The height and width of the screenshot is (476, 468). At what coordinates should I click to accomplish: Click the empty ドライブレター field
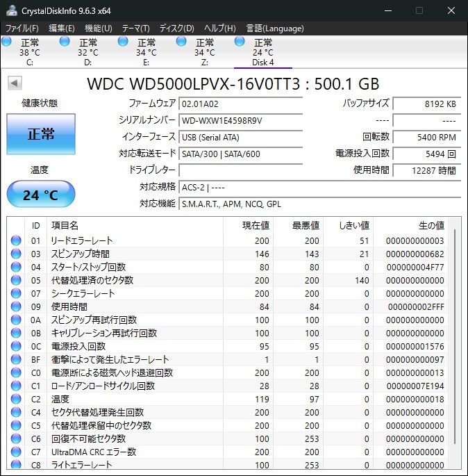pyautogui.click(x=240, y=170)
